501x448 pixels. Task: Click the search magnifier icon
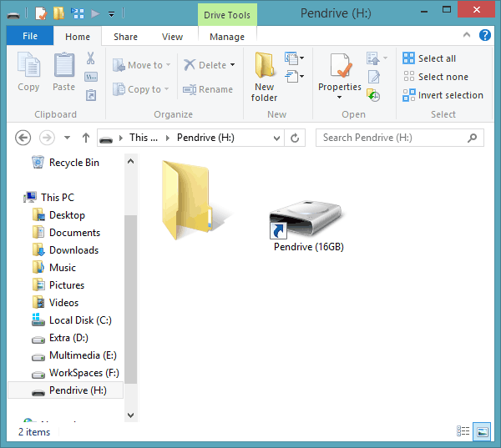pos(472,138)
